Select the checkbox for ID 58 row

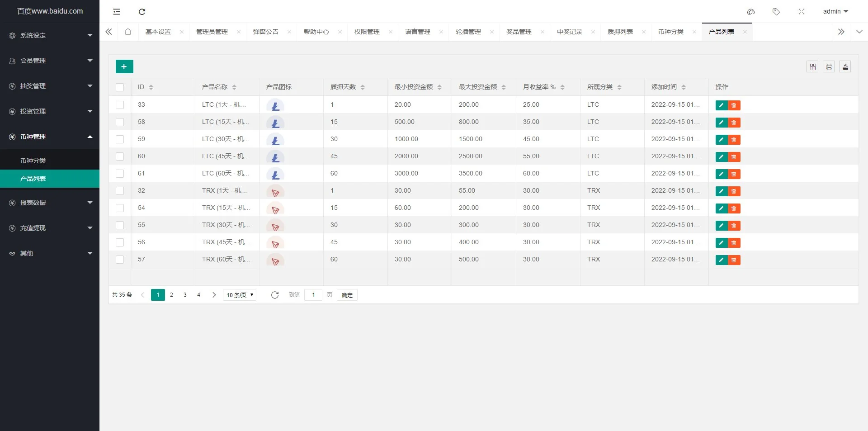[120, 122]
